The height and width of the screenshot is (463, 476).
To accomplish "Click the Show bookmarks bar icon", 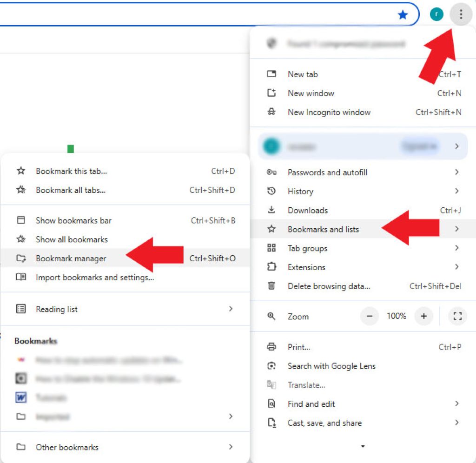I will (x=20, y=220).
